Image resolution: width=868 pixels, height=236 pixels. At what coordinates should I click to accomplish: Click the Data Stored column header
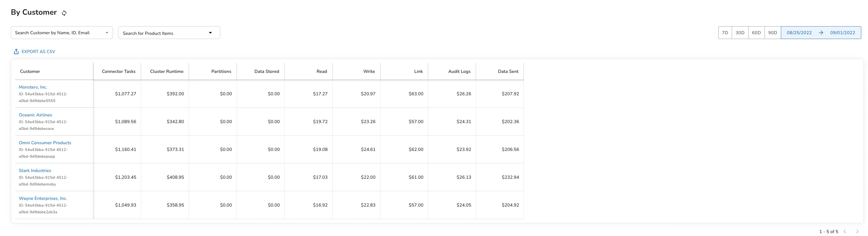pyautogui.click(x=261, y=71)
